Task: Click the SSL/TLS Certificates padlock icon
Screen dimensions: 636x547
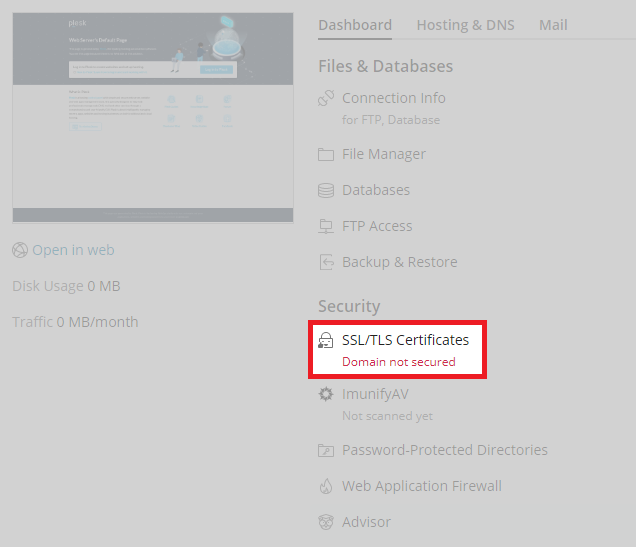Action: 326,340
